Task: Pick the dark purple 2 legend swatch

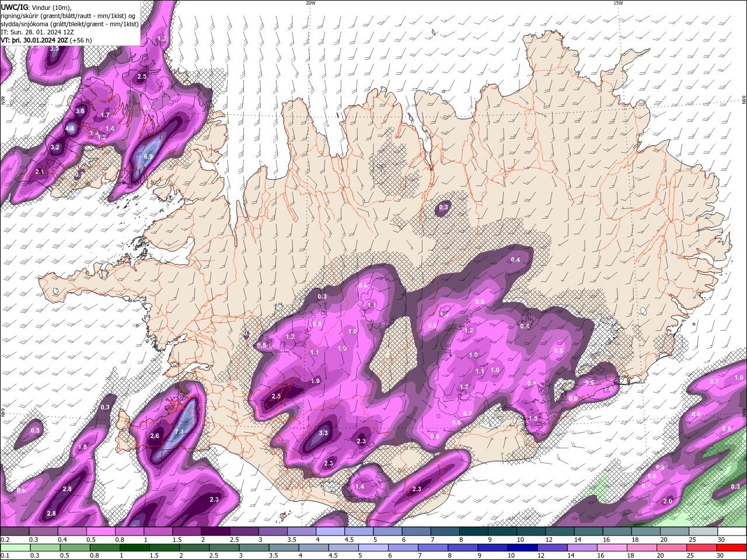Action: click(215, 531)
